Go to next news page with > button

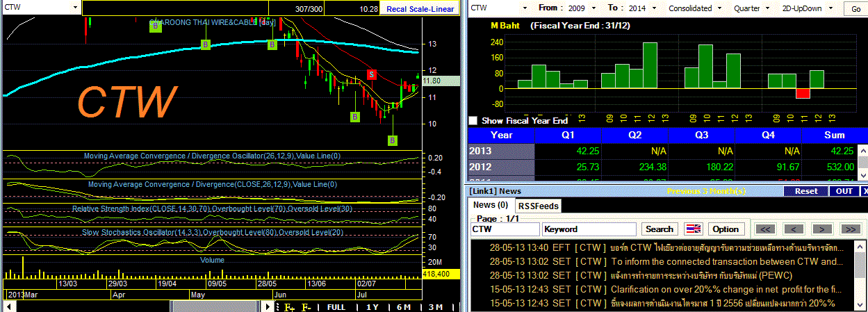[821, 229]
